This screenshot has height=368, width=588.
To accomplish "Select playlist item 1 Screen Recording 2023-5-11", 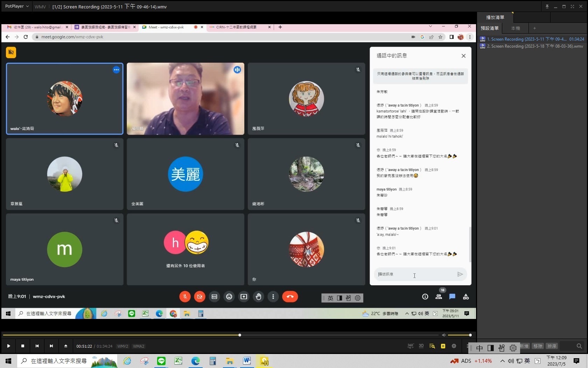I will (x=532, y=39).
